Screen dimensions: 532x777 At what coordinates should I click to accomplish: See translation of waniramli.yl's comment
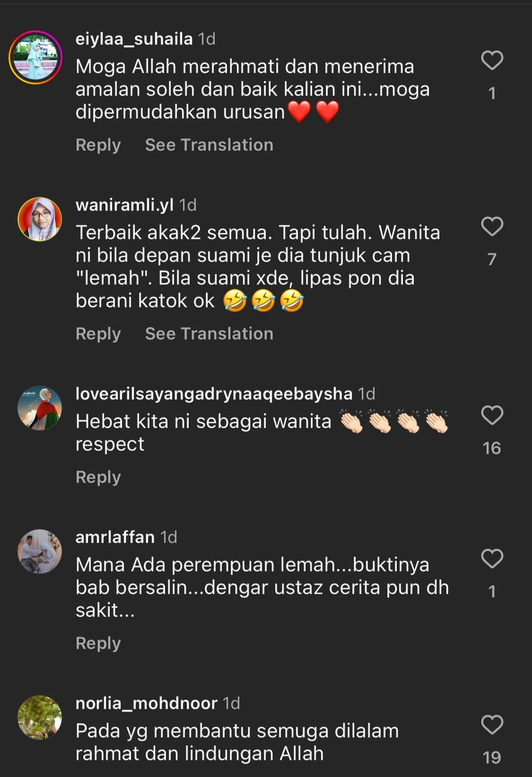point(209,334)
